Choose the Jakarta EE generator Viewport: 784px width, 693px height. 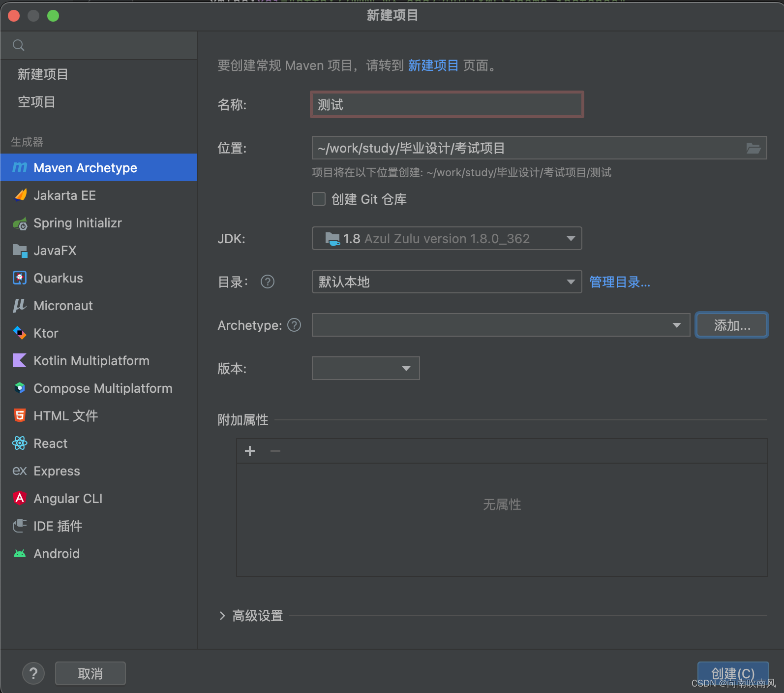pos(98,195)
